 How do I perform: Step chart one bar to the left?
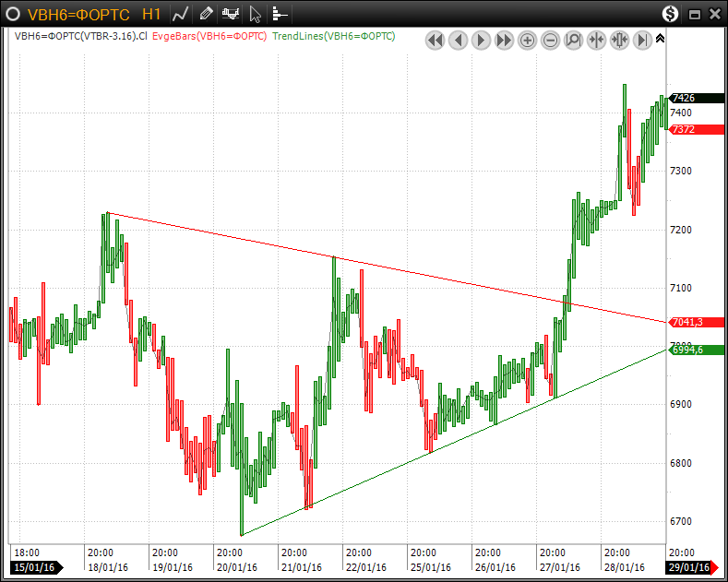(458, 40)
